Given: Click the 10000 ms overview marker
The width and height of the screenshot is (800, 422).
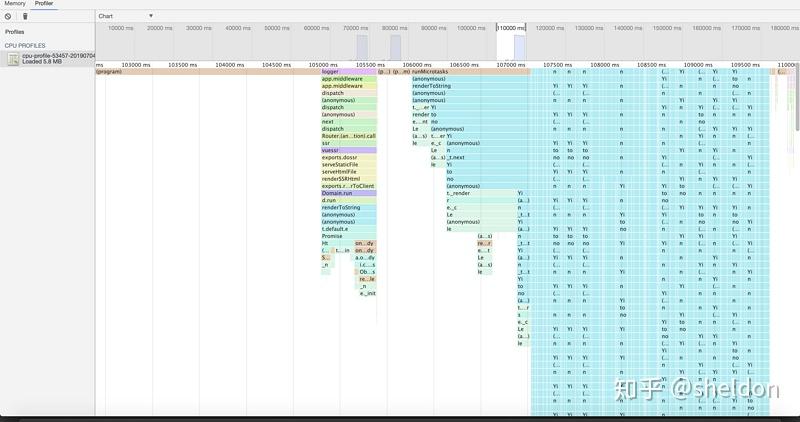Looking at the screenshot, I should [x=121, y=28].
